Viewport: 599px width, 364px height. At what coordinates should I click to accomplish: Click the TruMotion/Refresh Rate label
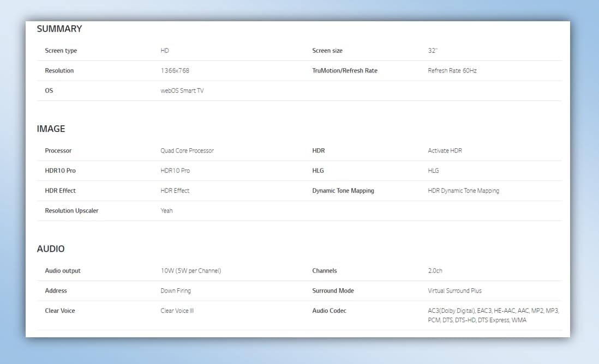pos(344,71)
